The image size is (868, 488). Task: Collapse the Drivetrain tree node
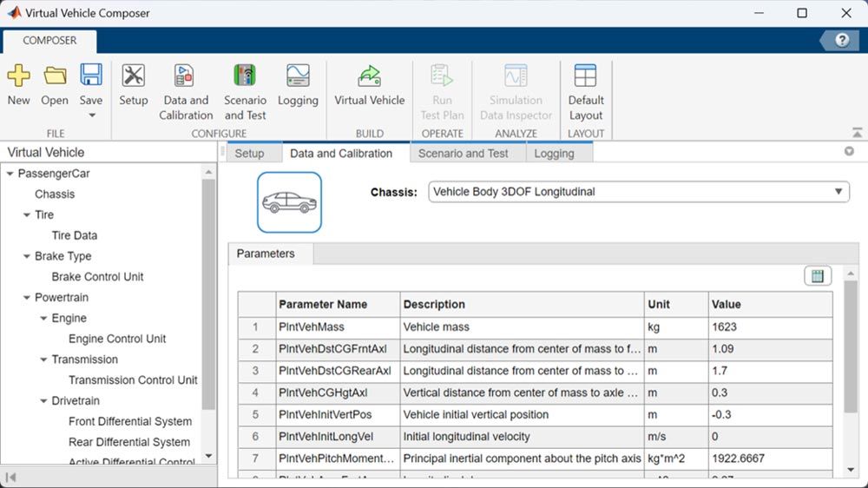[43, 401]
